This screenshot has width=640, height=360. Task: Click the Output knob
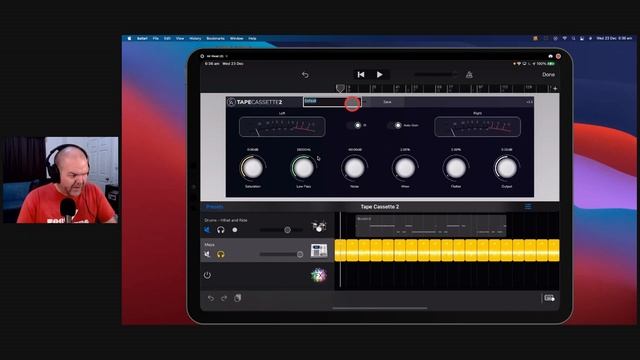click(507, 168)
